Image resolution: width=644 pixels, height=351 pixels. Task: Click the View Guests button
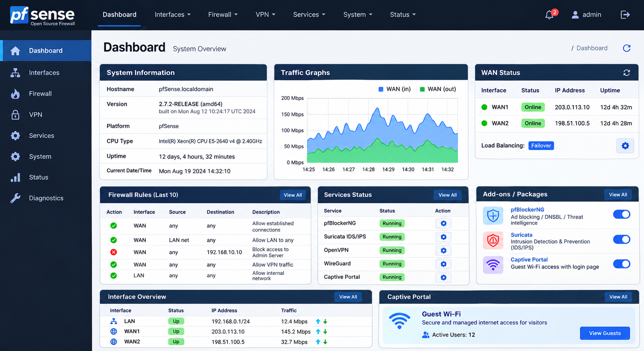(605, 333)
